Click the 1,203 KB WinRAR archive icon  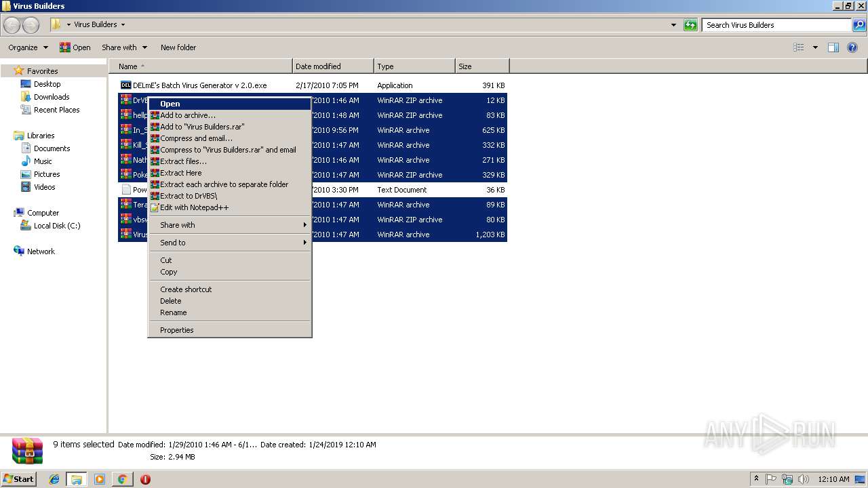point(125,235)
